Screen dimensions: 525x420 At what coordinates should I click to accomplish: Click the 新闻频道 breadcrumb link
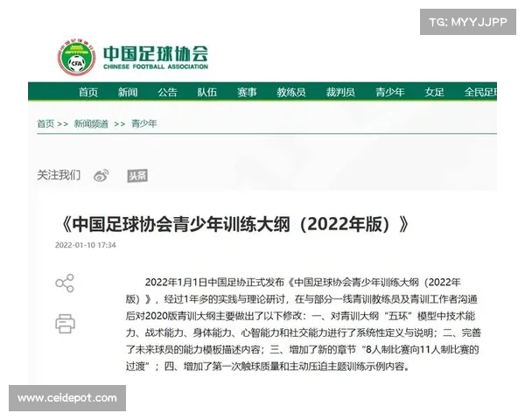(91, 124)
